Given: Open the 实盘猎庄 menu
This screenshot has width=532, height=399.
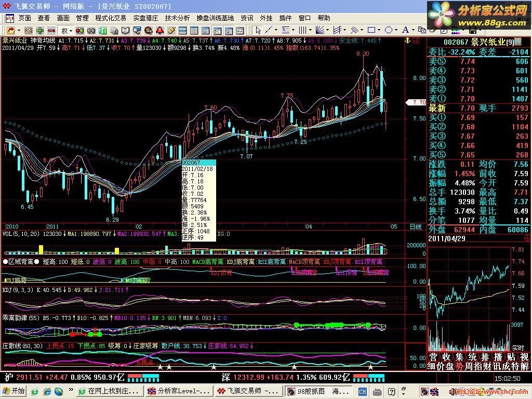Looking at the screenshot, I should click(145, 18).
